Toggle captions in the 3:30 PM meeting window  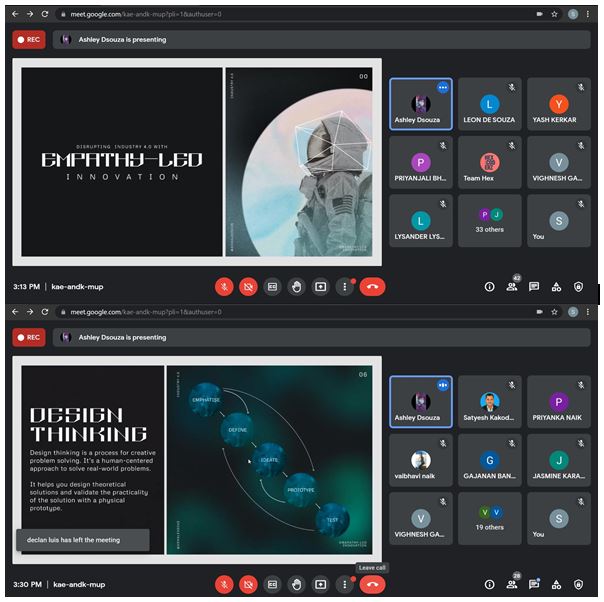click(x=272, y=585)
